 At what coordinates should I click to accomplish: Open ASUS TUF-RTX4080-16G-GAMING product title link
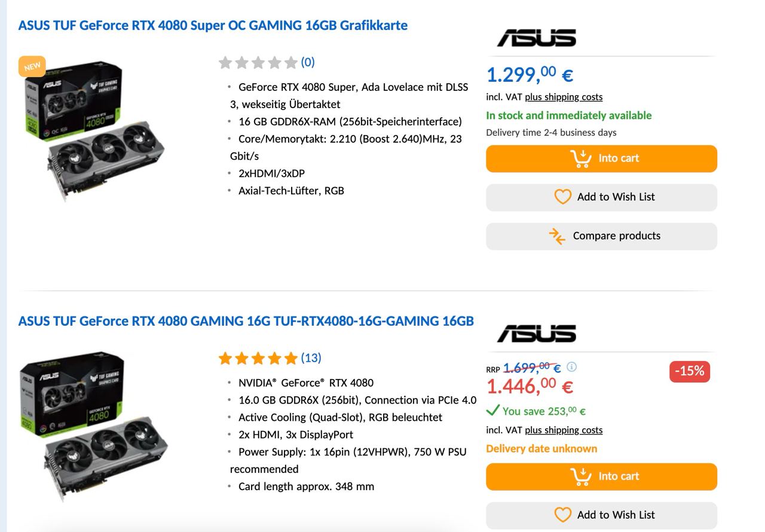(246, 321)
